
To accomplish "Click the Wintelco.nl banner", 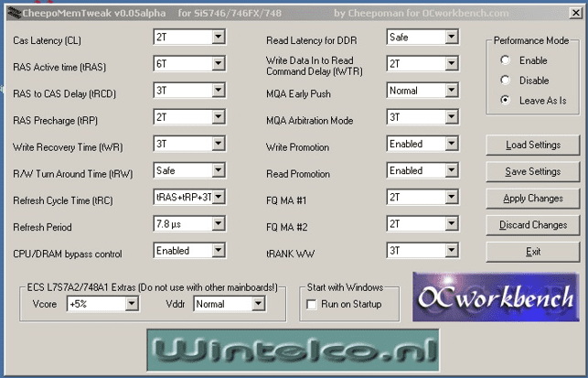I will 293,350.
